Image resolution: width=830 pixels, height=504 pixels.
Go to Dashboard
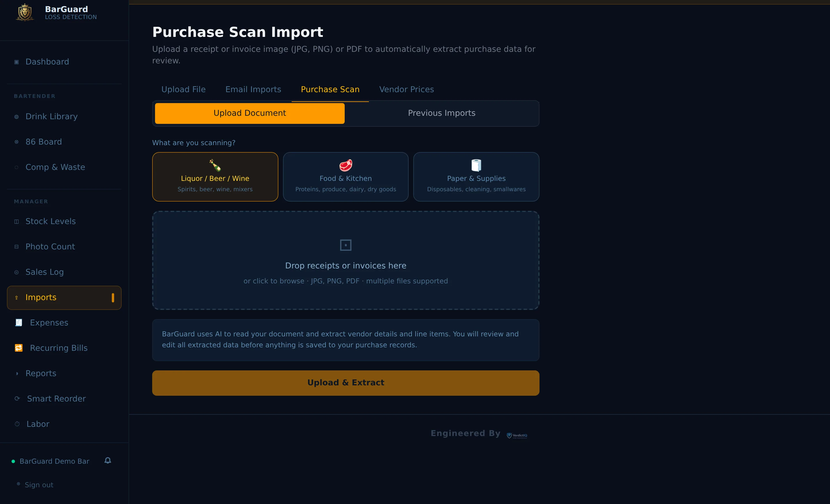tap(64, 62)
